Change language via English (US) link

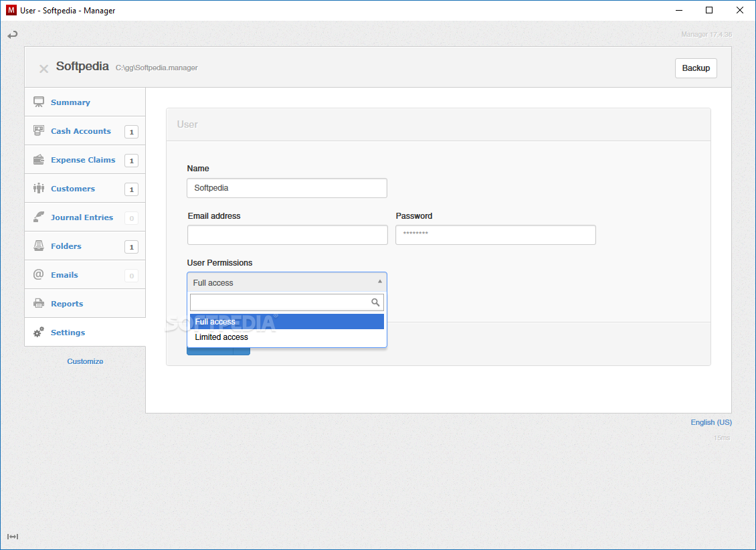711,422
